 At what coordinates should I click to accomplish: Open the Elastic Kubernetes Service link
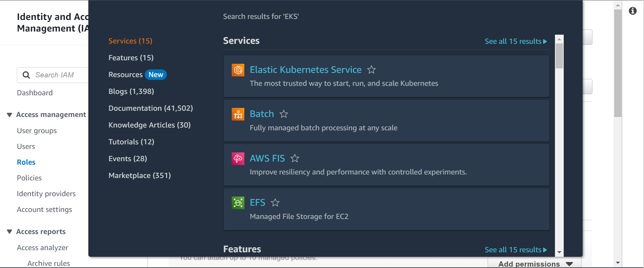point(306,70)
